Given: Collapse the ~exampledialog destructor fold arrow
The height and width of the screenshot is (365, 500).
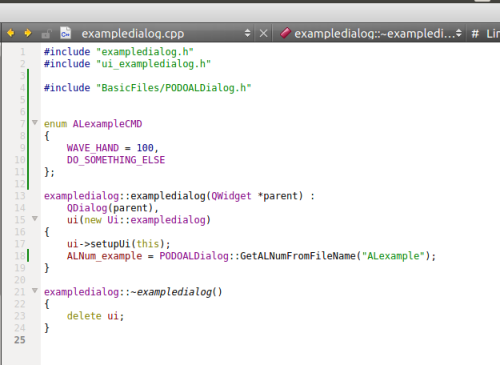Looking at the screenshot, I should tap(35, 290).
